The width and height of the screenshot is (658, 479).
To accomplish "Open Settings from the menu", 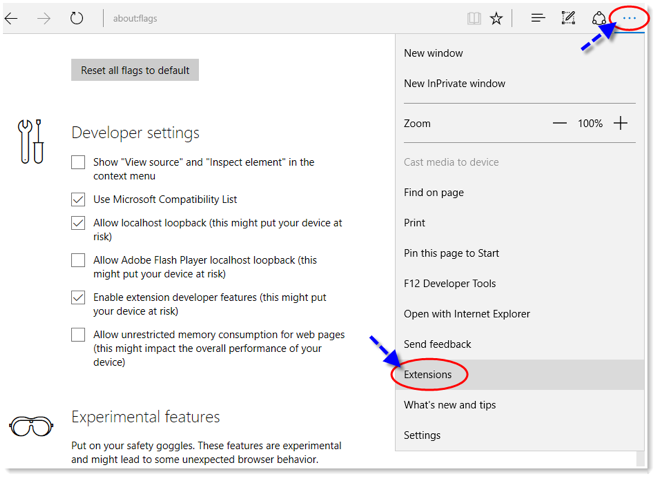I will pos(422,435).
